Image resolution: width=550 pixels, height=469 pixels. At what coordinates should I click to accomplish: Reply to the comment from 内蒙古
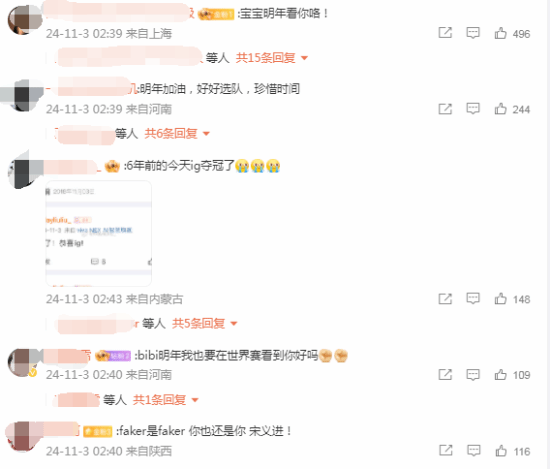click(x=473, y=299)
